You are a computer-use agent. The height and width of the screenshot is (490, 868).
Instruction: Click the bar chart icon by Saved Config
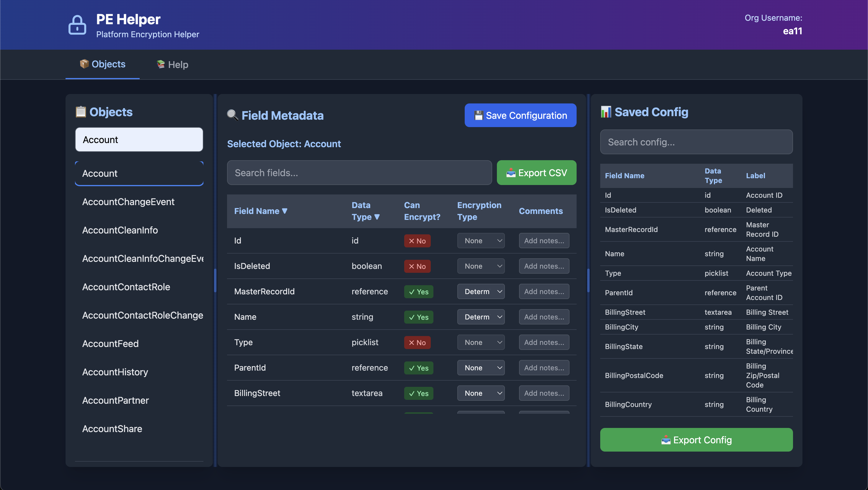click(x=606, y=112)
